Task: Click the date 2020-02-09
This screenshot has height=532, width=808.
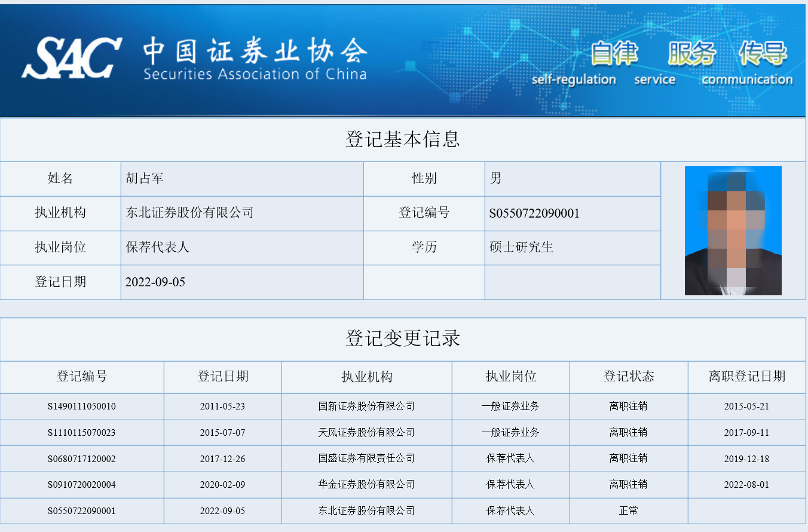Action: point(223,485)
